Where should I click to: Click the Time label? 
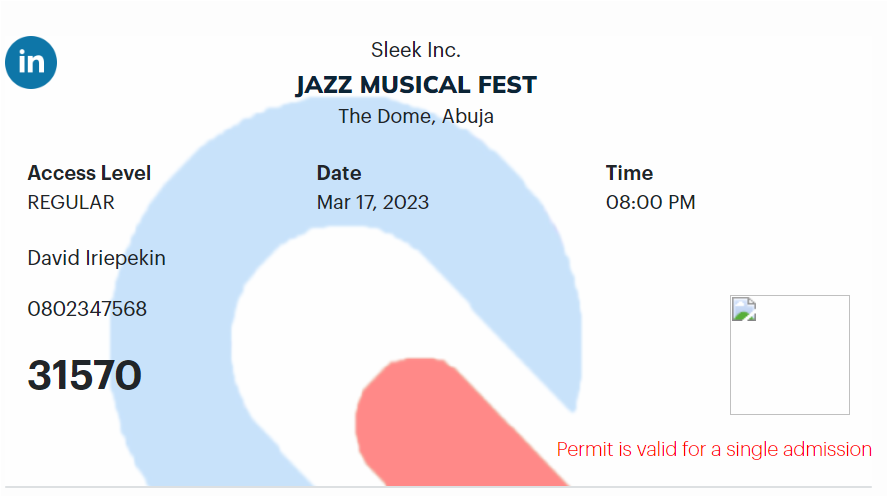pyautogui.click(x=629, y=173)
